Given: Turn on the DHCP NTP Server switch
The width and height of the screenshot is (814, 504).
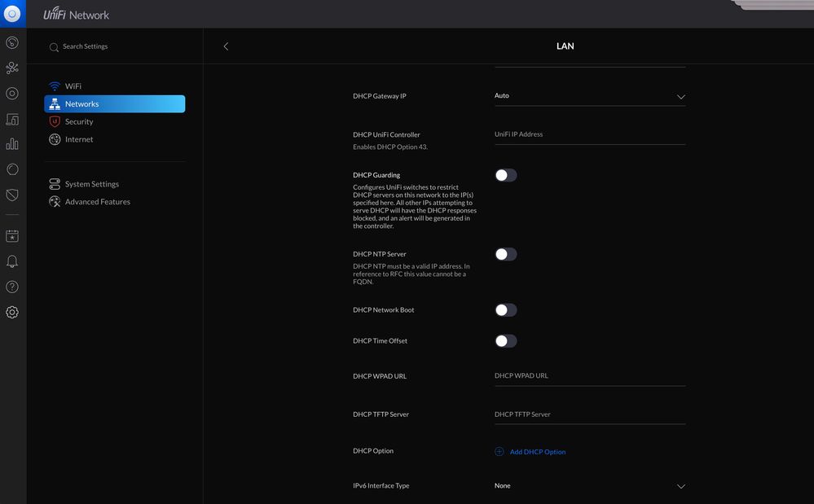Looking at the screenshot, I should (505, 254).
